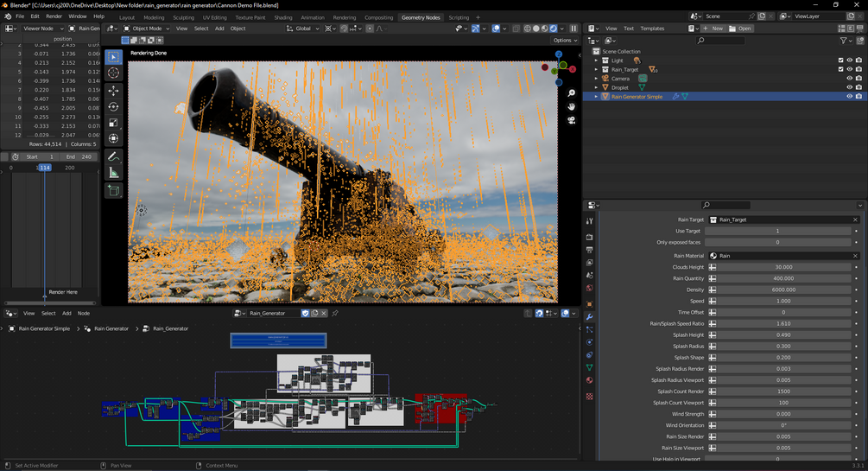Select the Add Cube tool
Screen dimensions: 868x471
[113, 190]
